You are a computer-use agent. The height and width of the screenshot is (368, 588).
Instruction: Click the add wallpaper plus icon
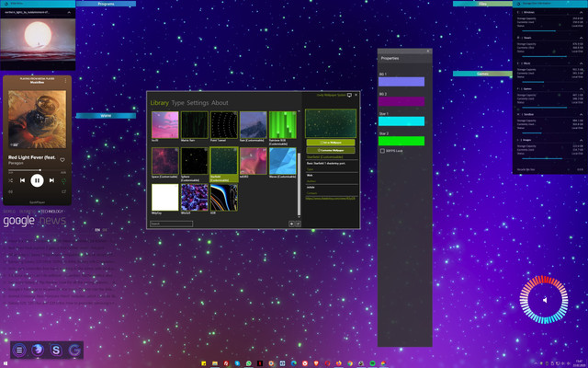point(291,224)
